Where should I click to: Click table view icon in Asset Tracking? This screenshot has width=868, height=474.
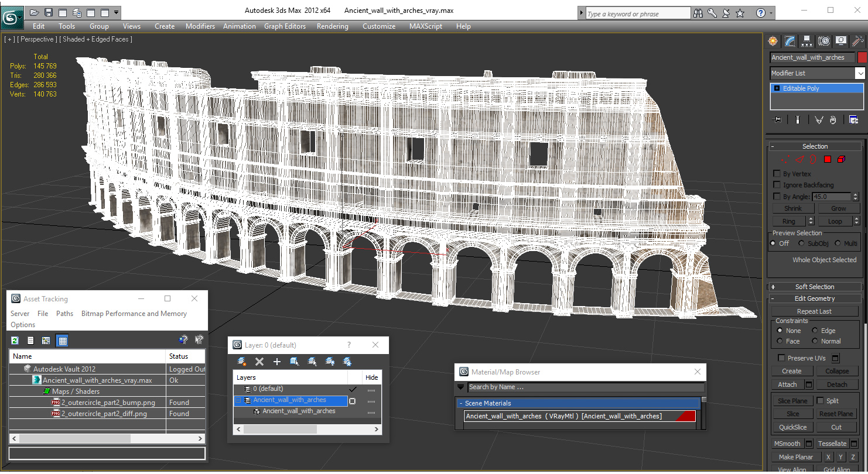click(x=62, y=341)
